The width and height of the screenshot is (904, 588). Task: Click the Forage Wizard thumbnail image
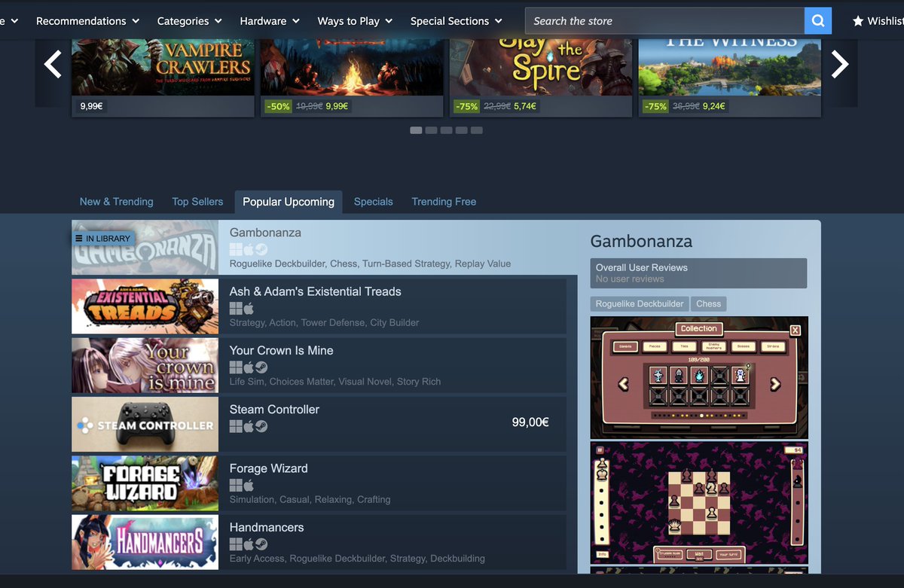145,483
